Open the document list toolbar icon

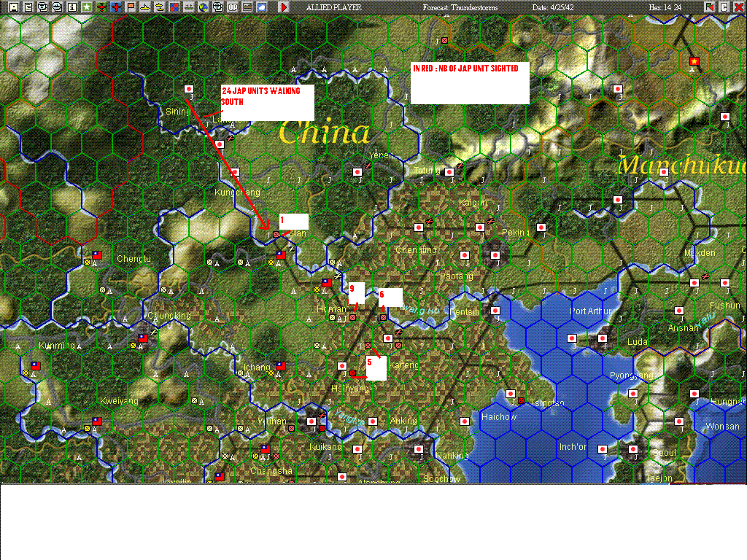click(28, 7)
